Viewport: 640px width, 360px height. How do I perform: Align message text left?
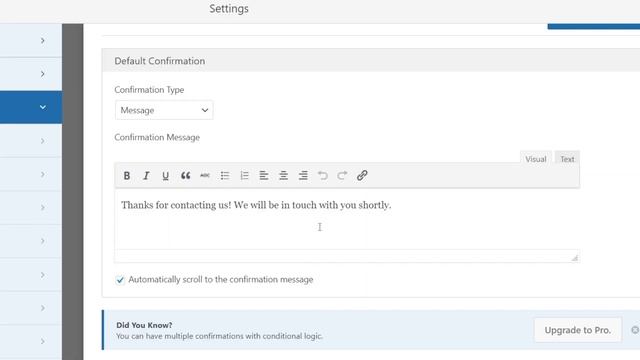[x=264, y=176]
